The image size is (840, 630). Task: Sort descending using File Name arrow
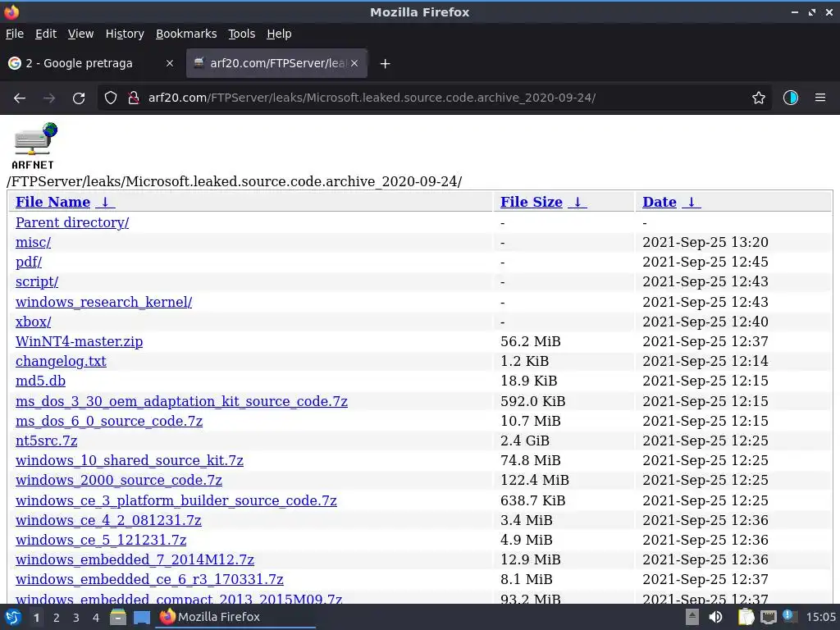pyautogui.click(x=106, y=202)
